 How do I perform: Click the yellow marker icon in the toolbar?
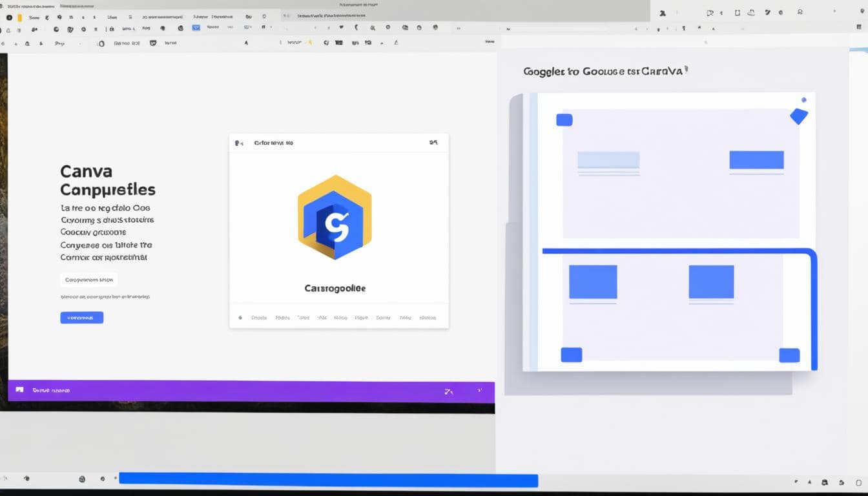point(309,42)
